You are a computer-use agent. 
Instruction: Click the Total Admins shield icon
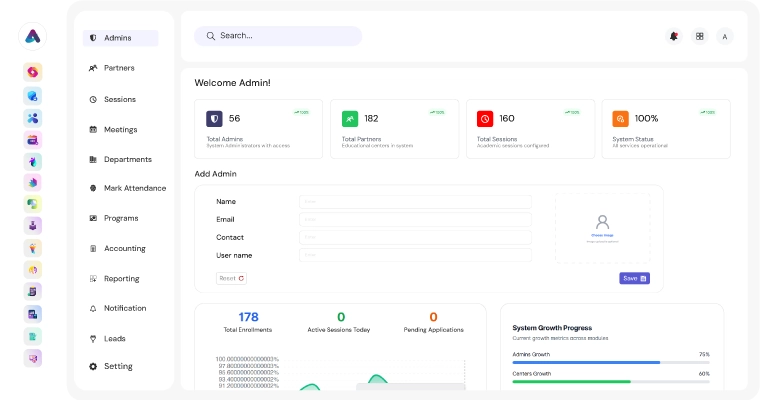pos(214,118)
